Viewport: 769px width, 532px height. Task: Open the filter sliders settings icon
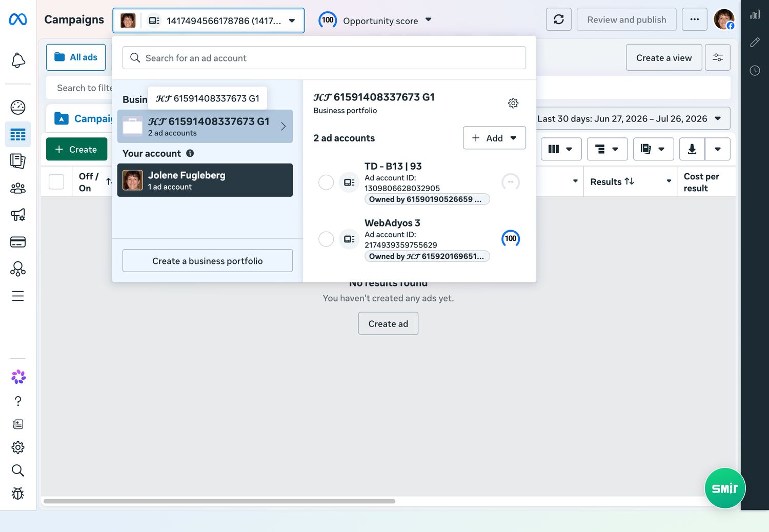(x=718, y=57)
